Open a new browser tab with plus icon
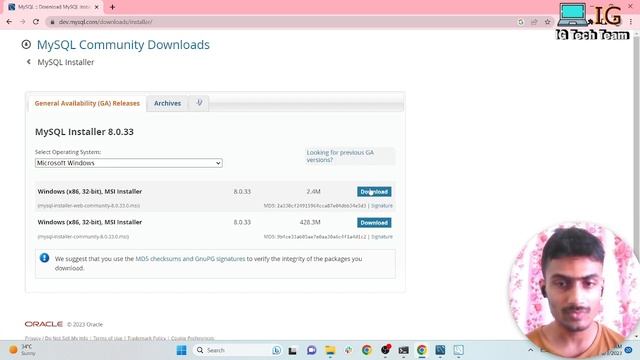 [x=112, y=7]
